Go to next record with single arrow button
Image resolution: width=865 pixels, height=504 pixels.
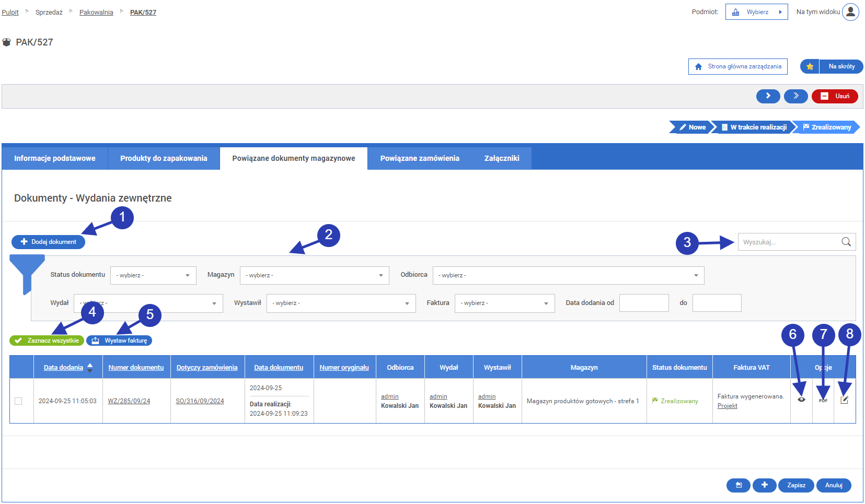tap(768, 96)
